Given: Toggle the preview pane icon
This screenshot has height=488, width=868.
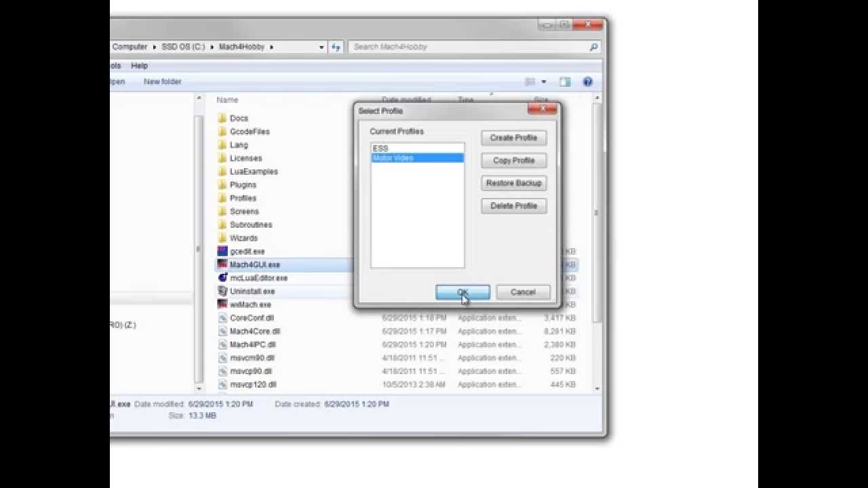Looking at the screenshot, I should pos(565,82).
